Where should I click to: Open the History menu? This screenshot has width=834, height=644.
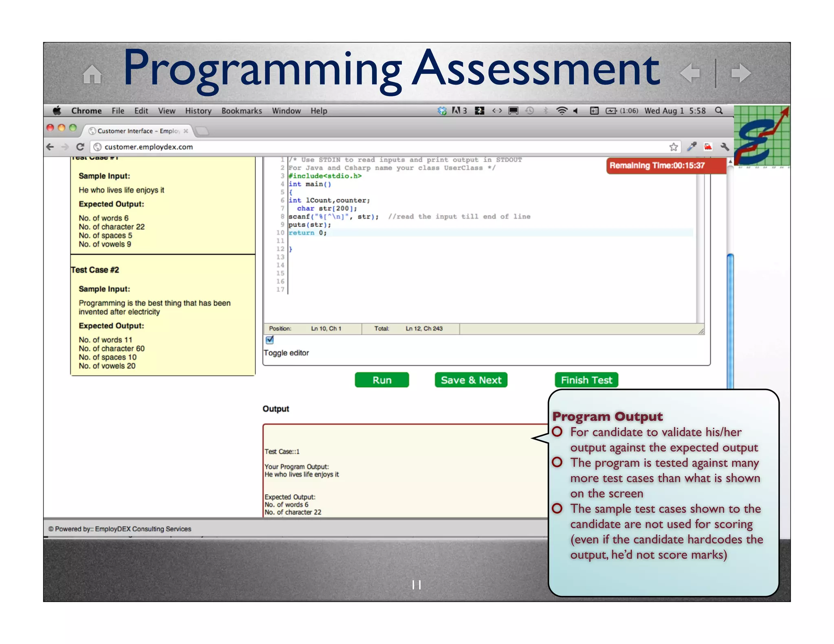(198, 111)
